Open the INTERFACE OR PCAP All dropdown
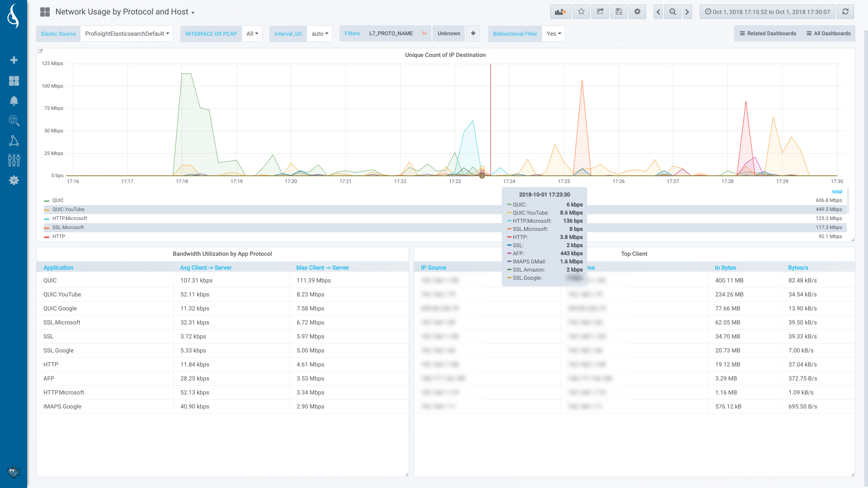This screenshot has height=488, width=868. pos(252,34)
